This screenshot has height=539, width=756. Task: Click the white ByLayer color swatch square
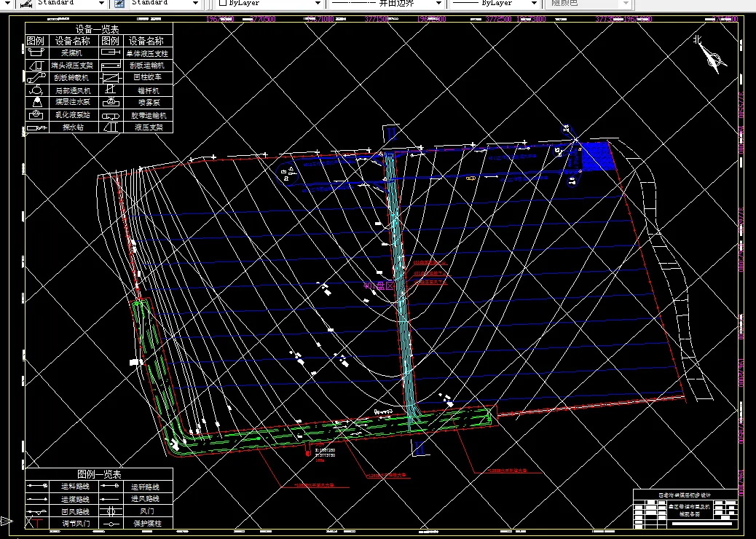point(222,3)
